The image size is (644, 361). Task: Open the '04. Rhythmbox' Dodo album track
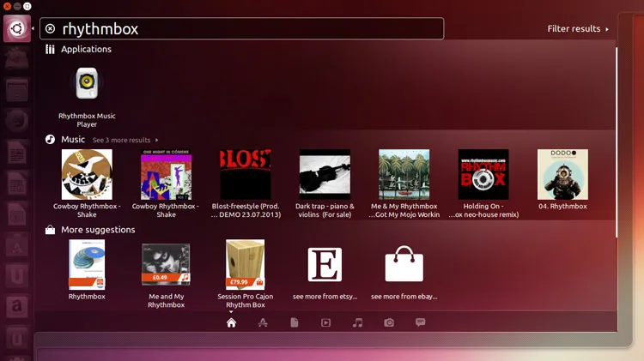562,174
